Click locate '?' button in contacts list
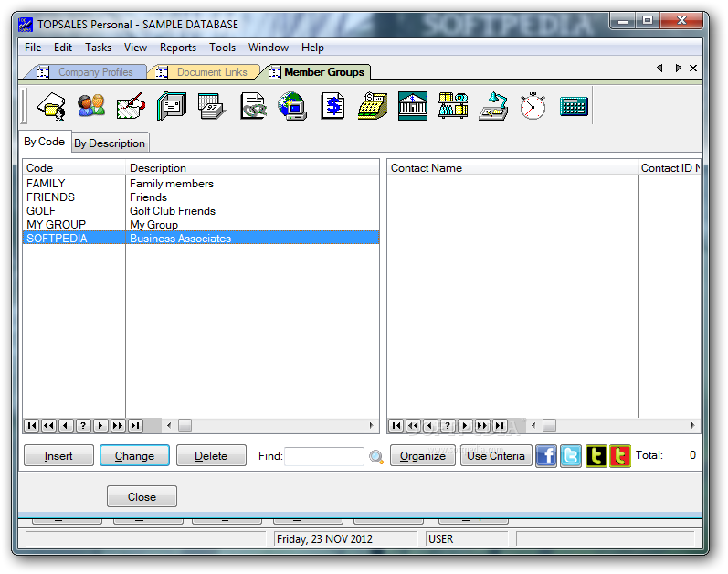The width and height of the screenshot is (728, 574). pos(448,425)
